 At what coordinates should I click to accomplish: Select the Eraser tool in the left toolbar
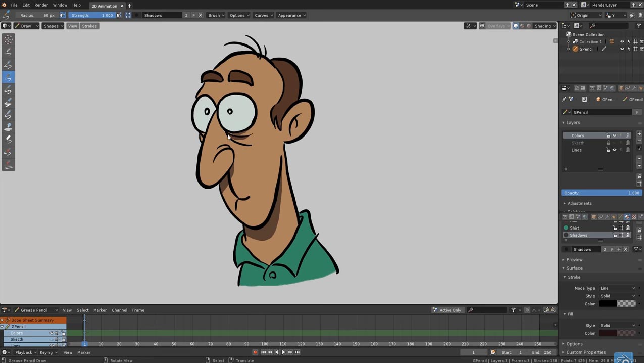(x=8, y=140)
